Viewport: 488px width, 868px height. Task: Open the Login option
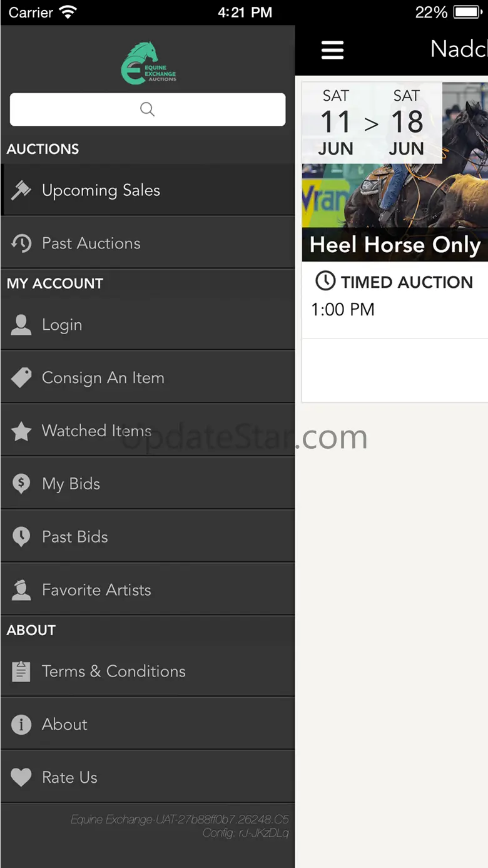62,325
